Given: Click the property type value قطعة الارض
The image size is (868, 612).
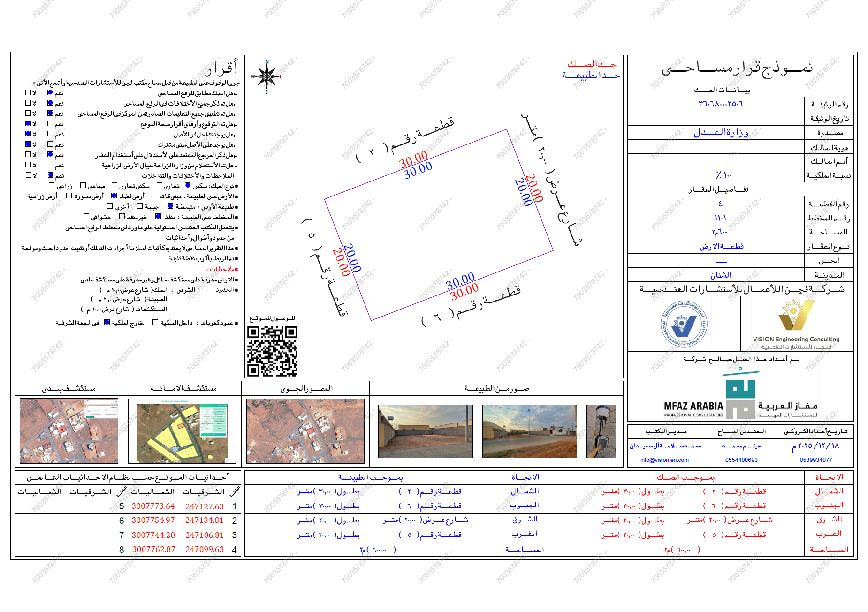Looking at the screenshot, I should (722, 246).
